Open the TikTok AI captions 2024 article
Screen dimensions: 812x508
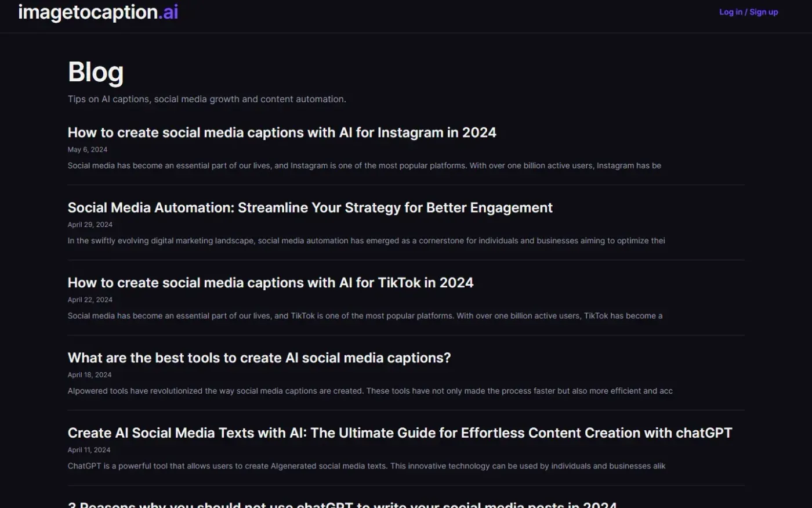click(270, 283)
